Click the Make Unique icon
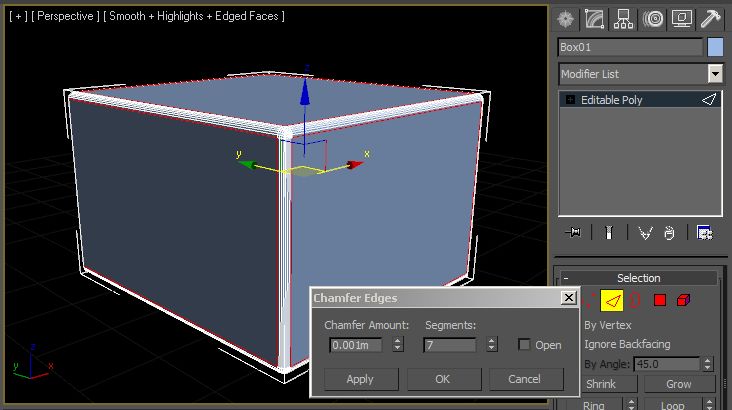 tap(645, 233)
